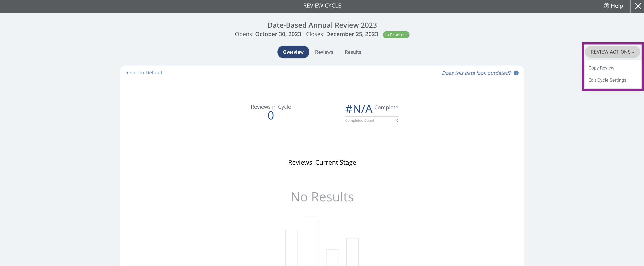
Task: Switch to the Reviews tab
Action: [x=324, y=52]
